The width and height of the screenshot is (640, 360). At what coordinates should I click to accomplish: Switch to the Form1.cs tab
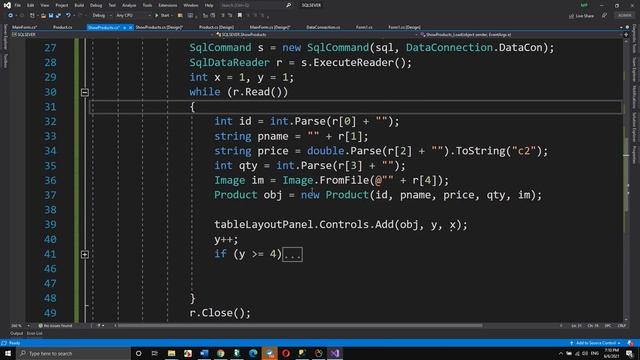pyautogui.click(x=364, y=27)
